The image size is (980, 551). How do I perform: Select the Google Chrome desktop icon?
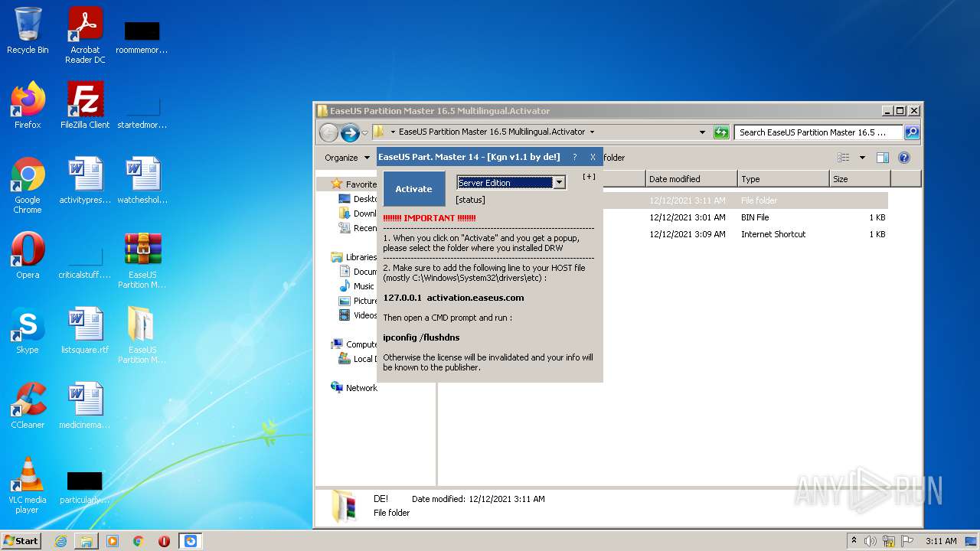click(x=28, y=185)
